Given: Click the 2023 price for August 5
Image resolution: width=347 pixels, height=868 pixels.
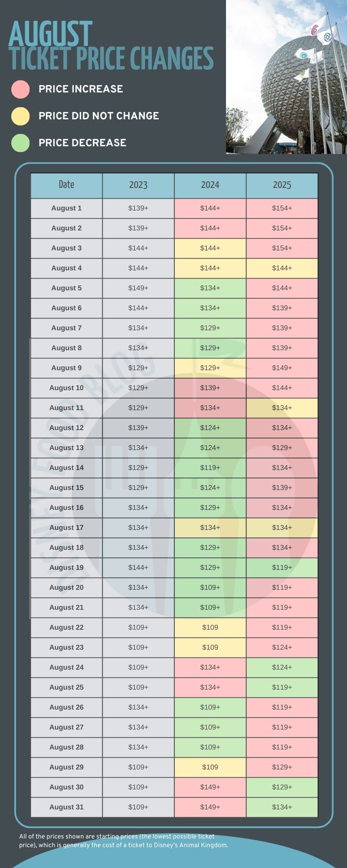Looking at the screenshot, I should click(138, 288).
